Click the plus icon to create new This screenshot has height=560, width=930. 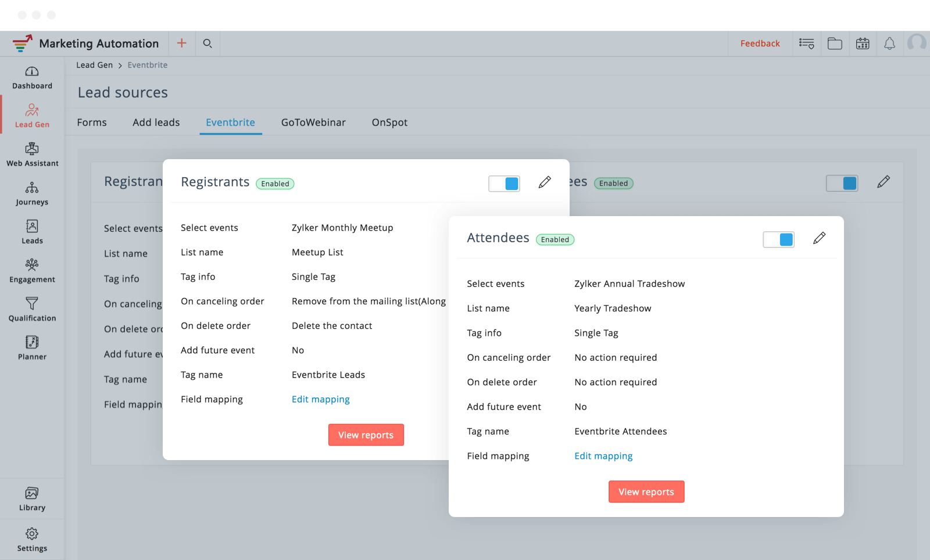(x=182, y=44)
